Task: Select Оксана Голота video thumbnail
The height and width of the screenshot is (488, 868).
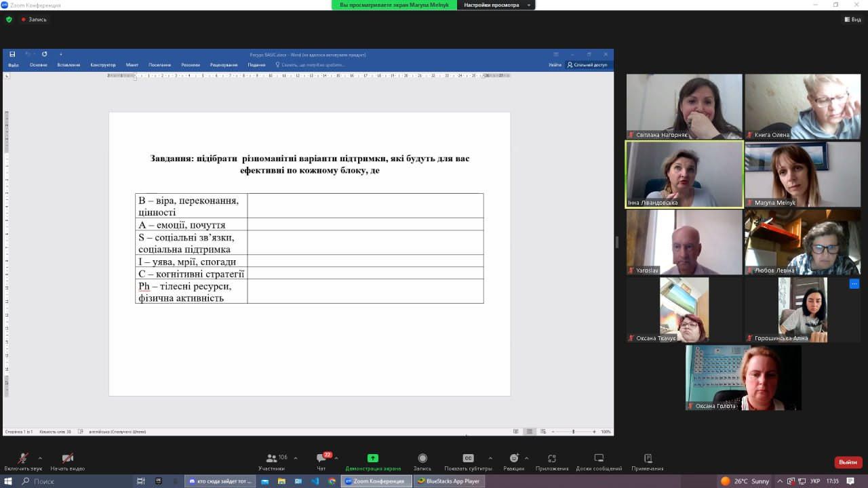Action: point(743,378)
